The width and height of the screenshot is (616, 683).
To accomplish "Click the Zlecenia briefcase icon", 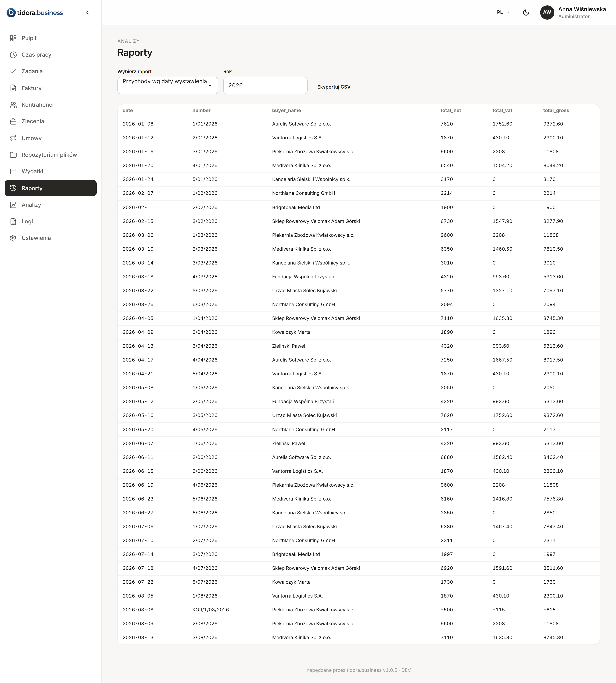I will click(x=13, y=121).
